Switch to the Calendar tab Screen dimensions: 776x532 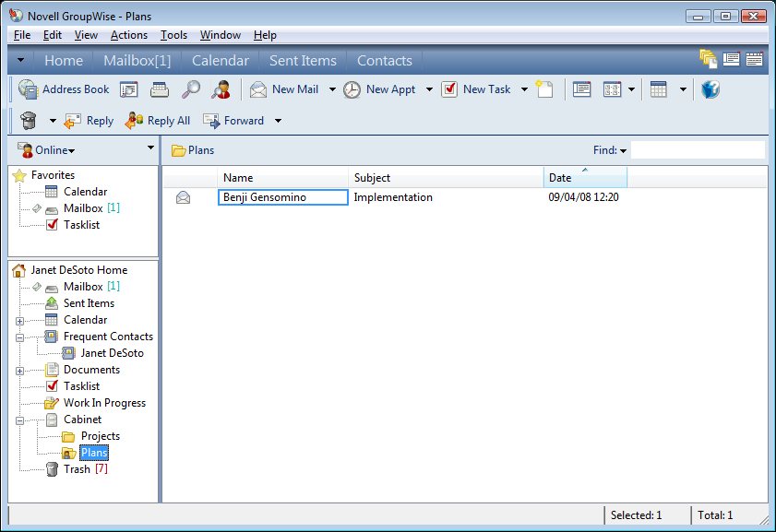(x=221, y=60)
